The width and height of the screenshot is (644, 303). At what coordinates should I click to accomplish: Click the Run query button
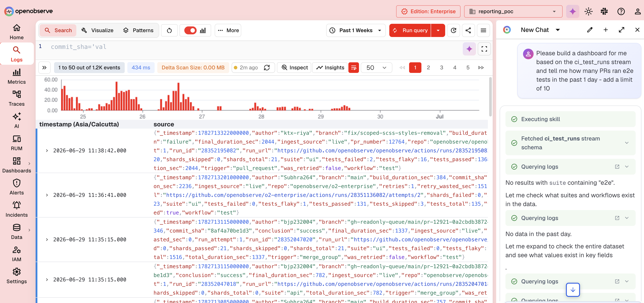410,30
